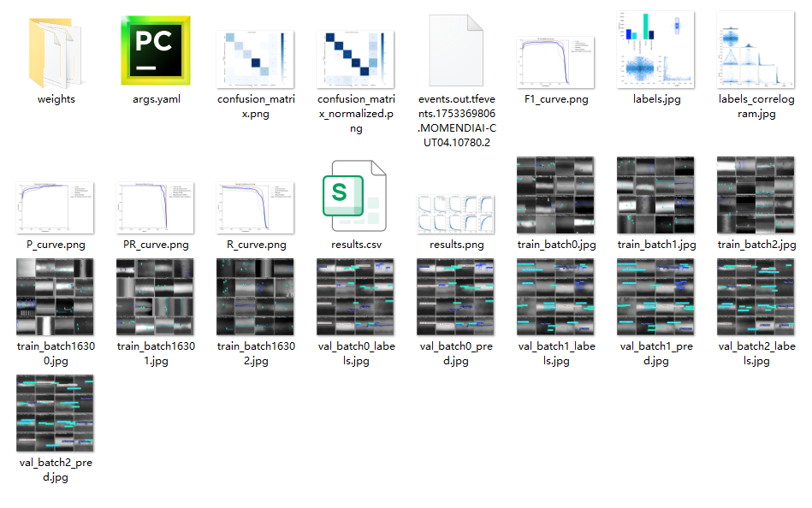This screenshot has height=508, width=812.
Task: Click the 'train_batch16302.jpg' file name
Action: [x=256, y=353]
